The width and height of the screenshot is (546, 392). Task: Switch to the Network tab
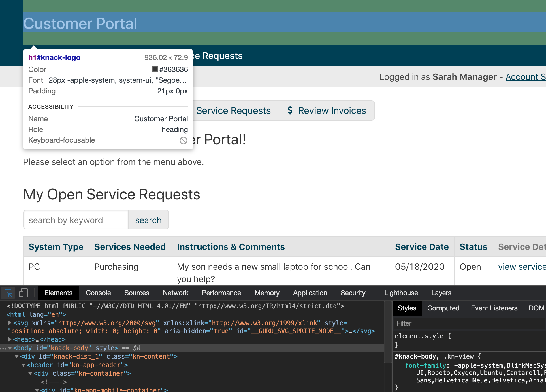(175, 293)
